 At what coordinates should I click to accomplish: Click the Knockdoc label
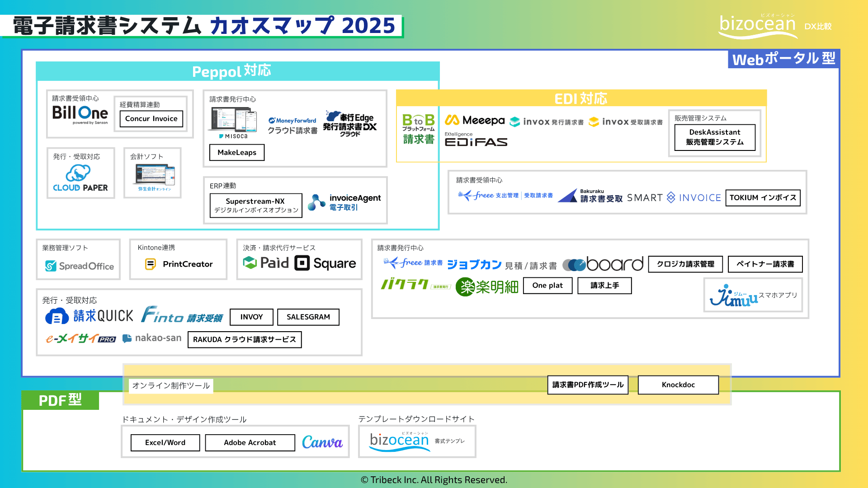(678, 385)
